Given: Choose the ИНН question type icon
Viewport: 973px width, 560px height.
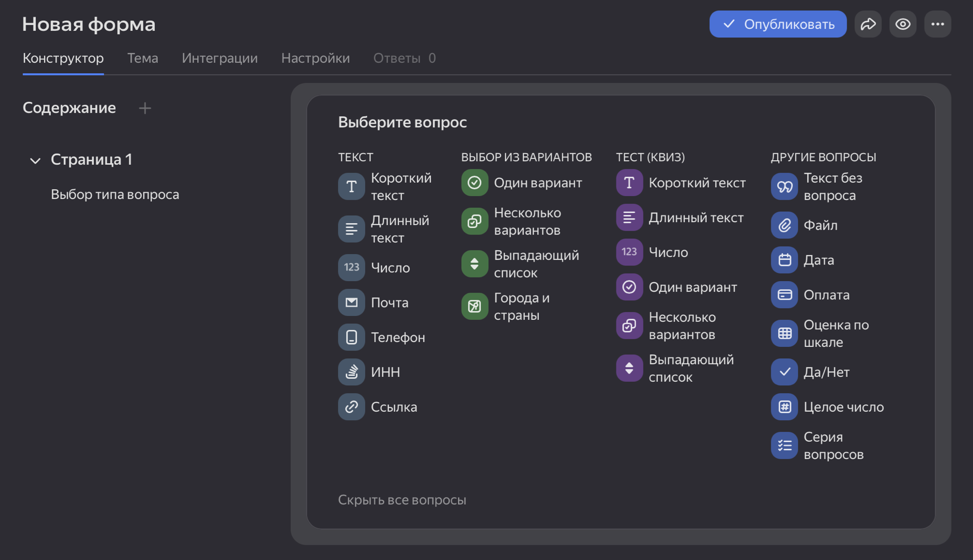Looking at the screenshot, I should pos(351,372).
